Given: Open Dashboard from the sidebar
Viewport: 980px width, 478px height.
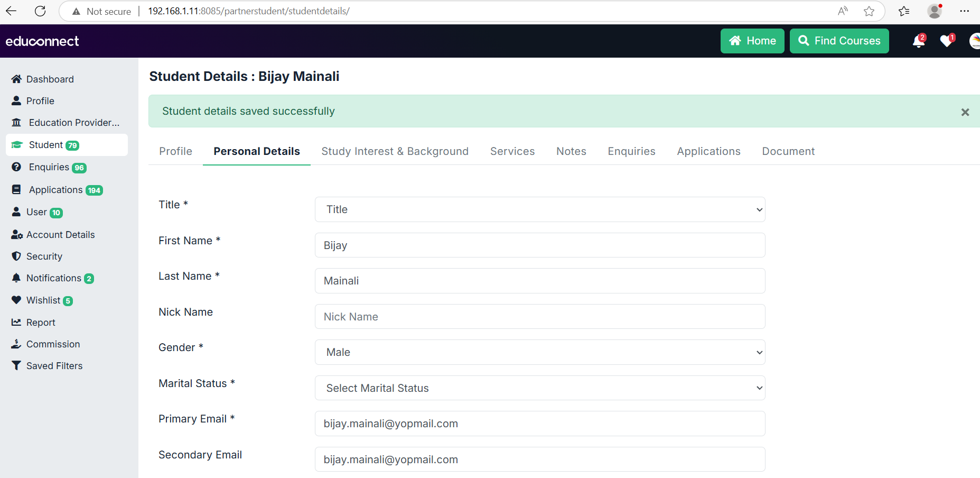Looking at the screenshot, I should [x=50, y=79].
